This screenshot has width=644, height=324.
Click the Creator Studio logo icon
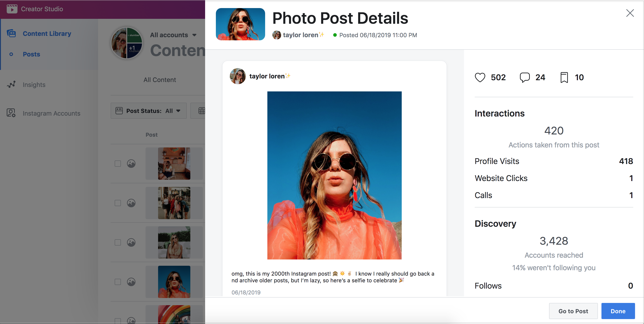12,9
